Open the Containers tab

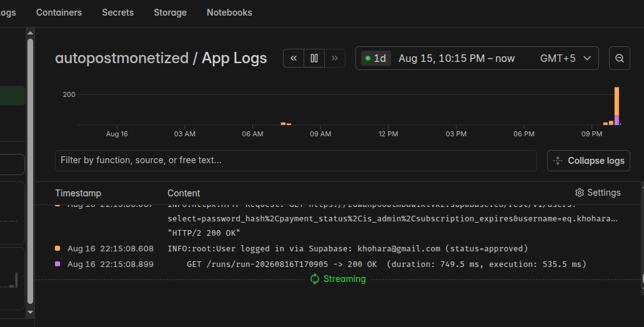pos(59,13)
